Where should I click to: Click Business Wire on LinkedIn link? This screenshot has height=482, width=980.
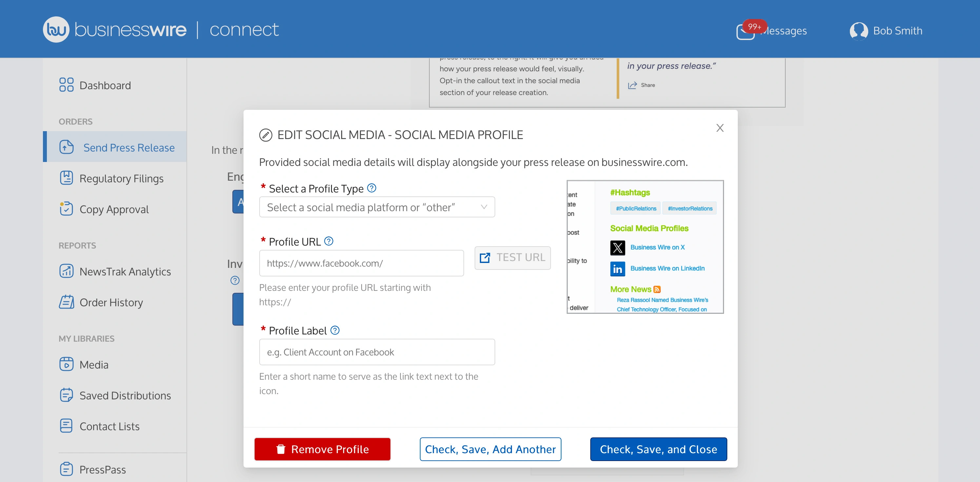pos(667,269)
